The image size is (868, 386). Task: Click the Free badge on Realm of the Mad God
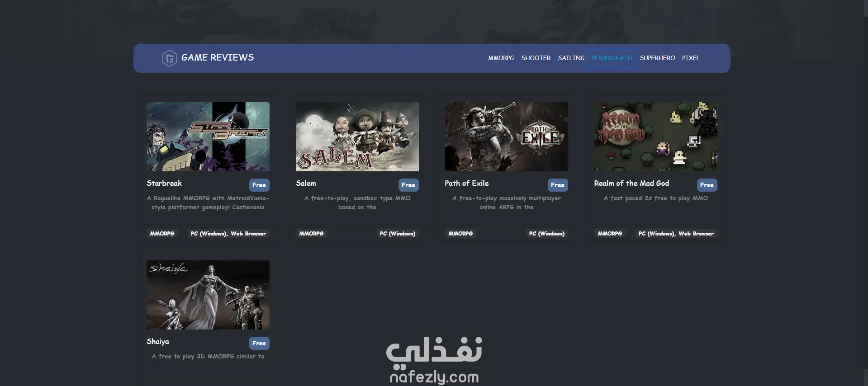(707, 185)
